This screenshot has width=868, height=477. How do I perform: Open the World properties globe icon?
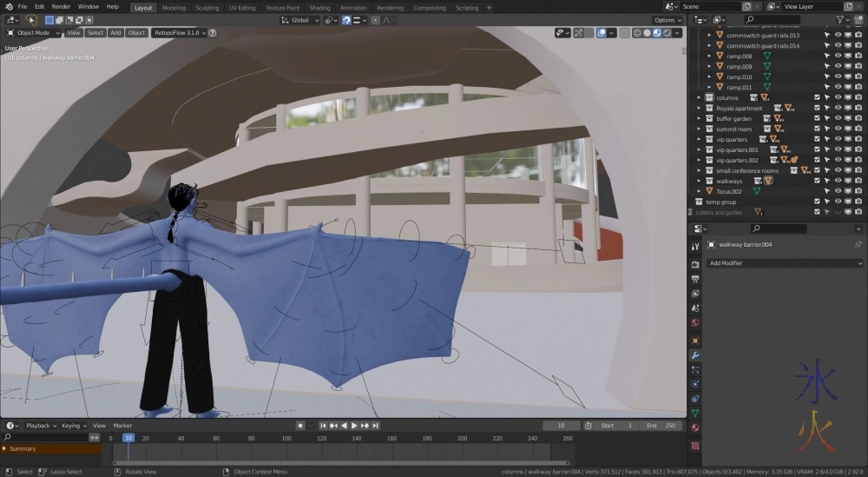pos(695,323)
